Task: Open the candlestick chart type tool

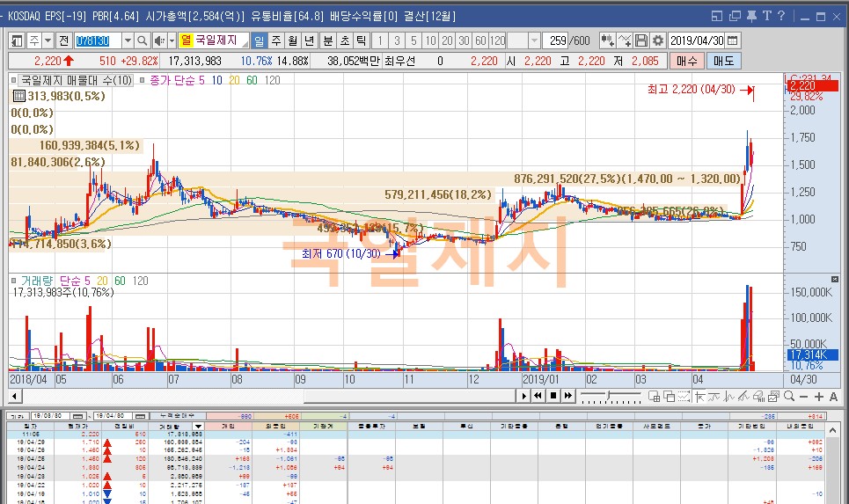Action: coord(608,40)
